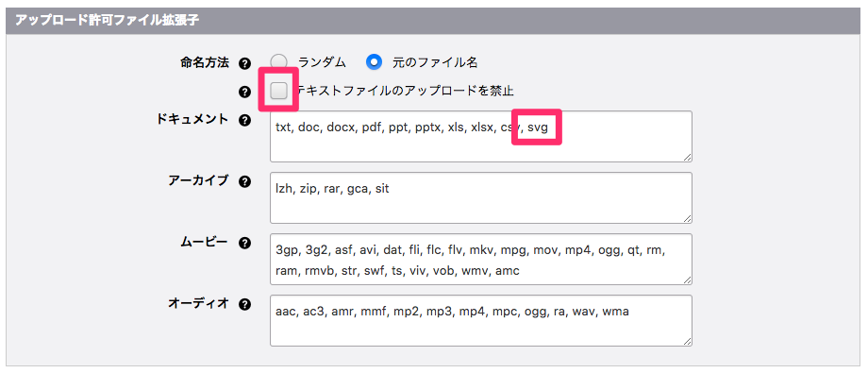Show help for the ムービー field
This screenshot has width=868, height=373.
pyautogui.click(x=244, y=243)
